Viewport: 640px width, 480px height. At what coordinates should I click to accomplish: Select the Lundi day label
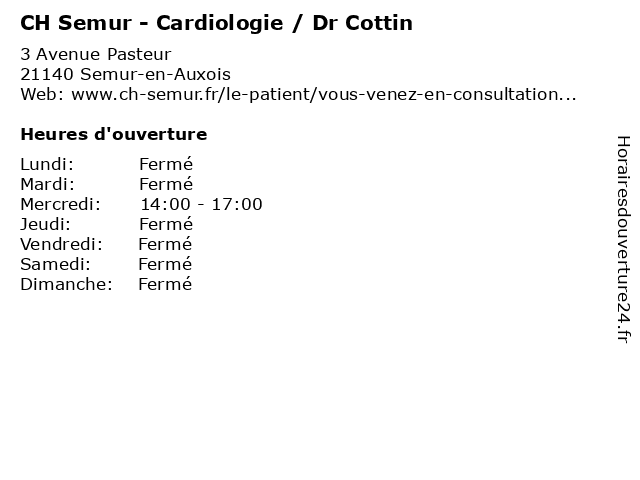click(47, 164)
